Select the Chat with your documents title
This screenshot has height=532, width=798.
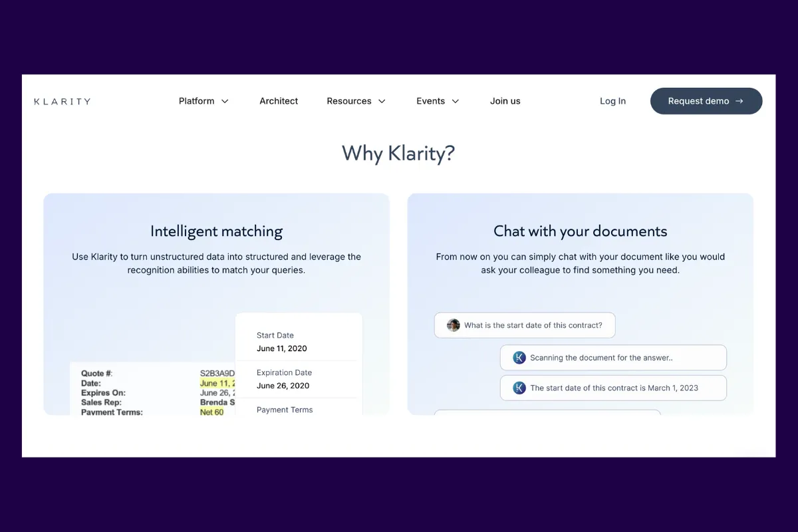(580, 231)
